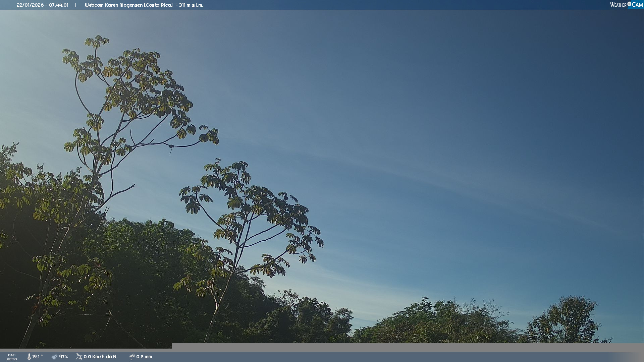644x362 pixels.
Task: Click the 'Weather' word in the logo
Action: (618, 5)
